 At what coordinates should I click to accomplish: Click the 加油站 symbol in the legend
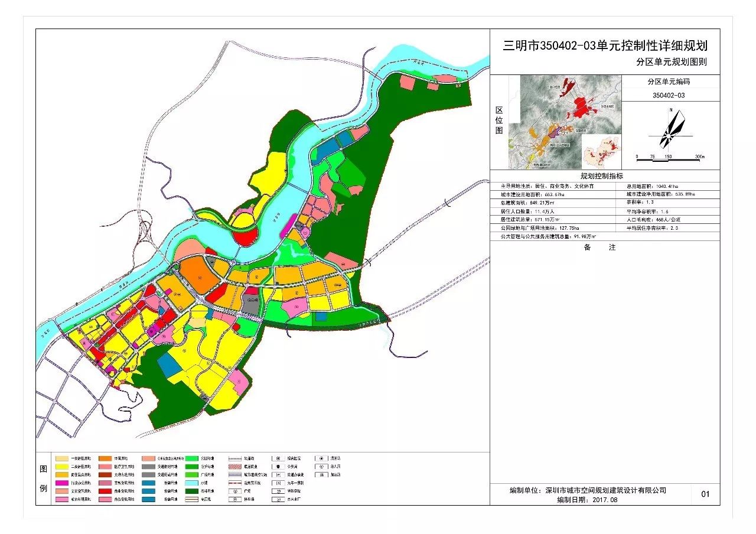(321, 474)
